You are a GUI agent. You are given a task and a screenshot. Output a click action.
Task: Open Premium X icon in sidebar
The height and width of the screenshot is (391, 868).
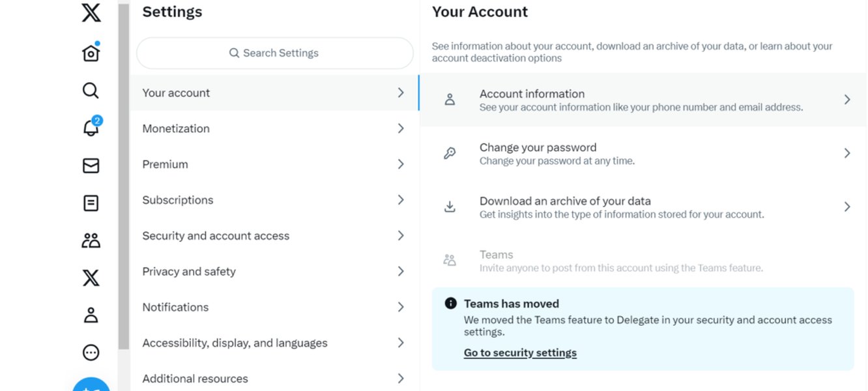click(91, 278)
